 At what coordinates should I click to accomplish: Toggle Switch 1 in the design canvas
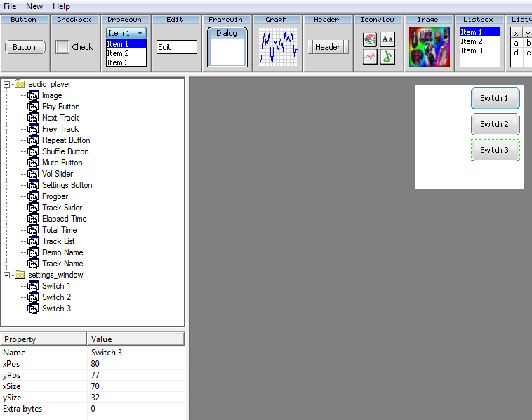coord(495,98)
